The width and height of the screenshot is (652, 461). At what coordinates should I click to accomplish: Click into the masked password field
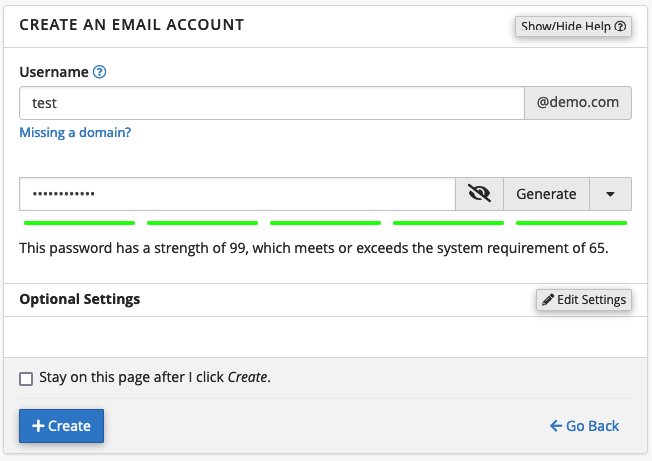[237, 194]
